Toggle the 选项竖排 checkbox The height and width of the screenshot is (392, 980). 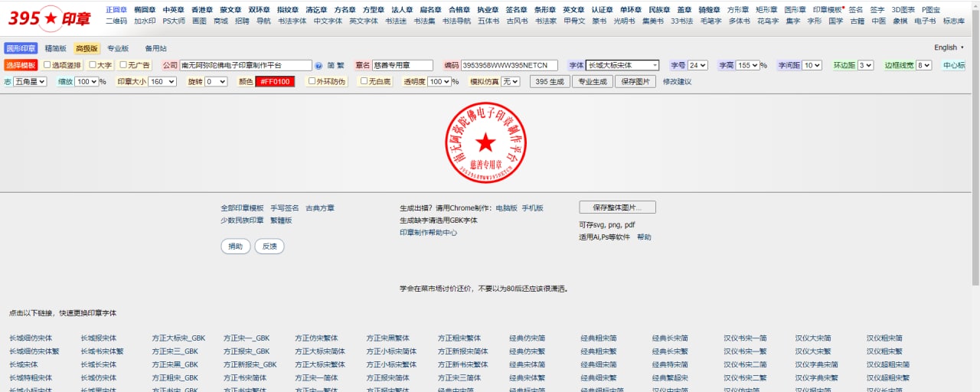click(47, 65)
